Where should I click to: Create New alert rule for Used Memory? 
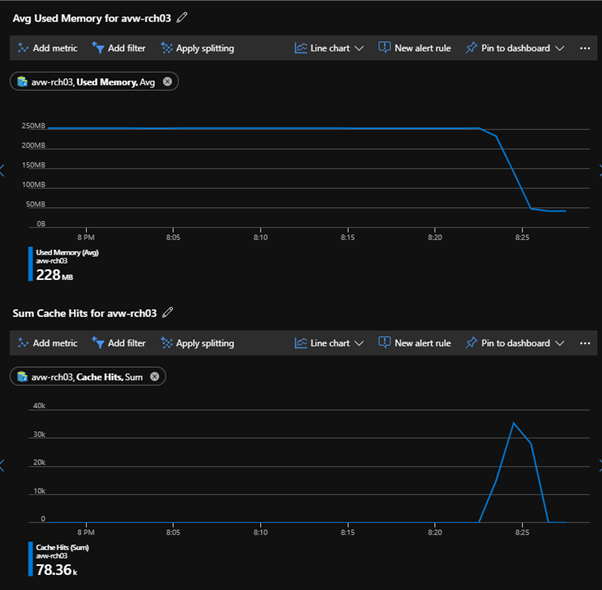point(414,48)
